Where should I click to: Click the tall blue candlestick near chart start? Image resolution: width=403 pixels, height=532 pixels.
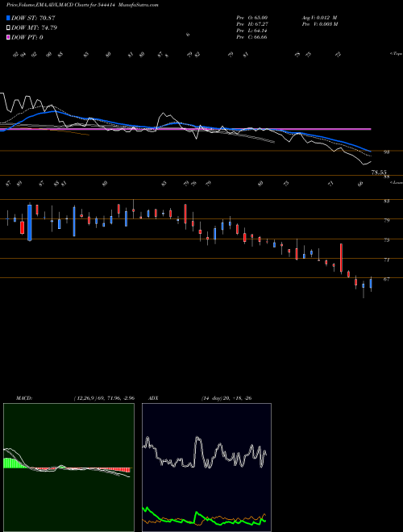(x=30, y=222)
